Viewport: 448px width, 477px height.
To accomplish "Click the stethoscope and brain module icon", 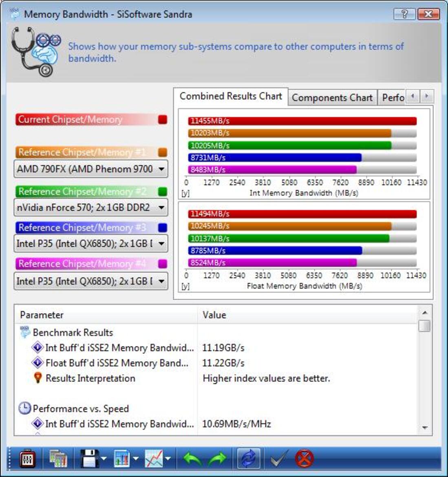I will [36, 52].
